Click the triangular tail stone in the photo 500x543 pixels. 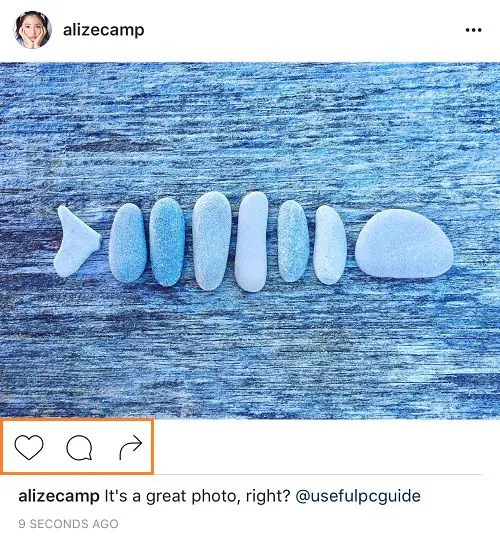coord(77,241)
